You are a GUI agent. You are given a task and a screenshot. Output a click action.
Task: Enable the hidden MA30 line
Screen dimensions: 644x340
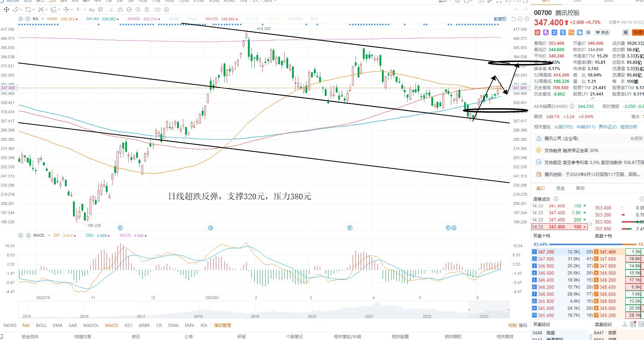174,19
